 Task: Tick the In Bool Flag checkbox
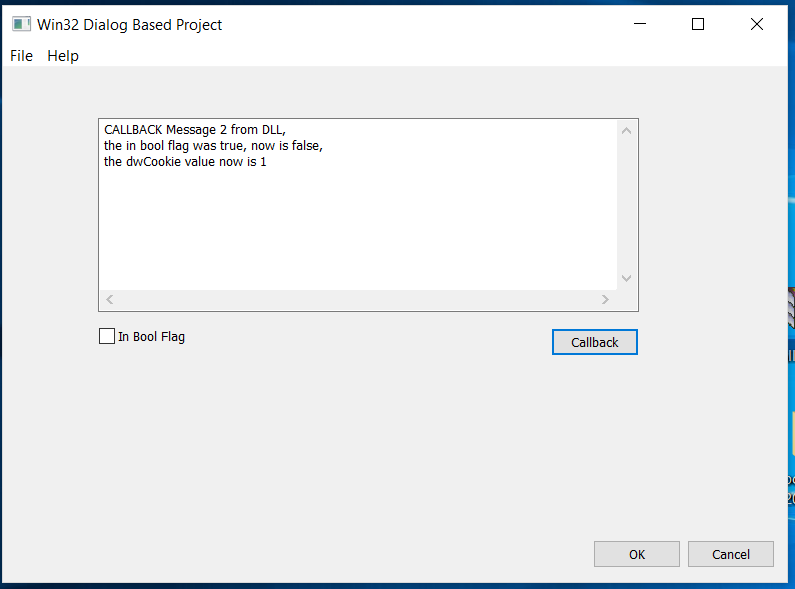pos(107,336)
